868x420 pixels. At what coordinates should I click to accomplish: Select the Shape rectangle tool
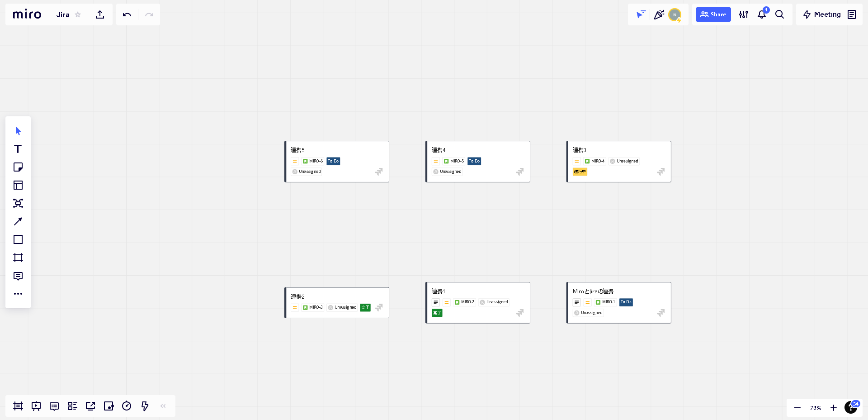click(18, 239)
